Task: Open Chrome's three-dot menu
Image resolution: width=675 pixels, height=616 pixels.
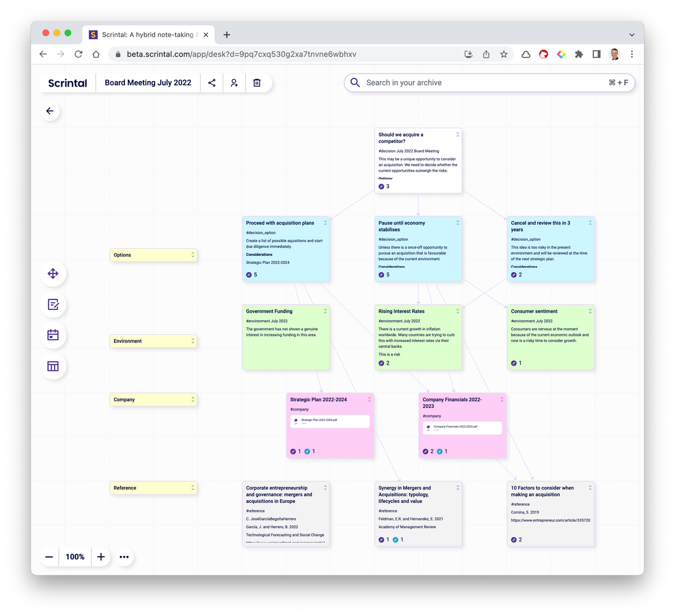Action: click(632, 54)
